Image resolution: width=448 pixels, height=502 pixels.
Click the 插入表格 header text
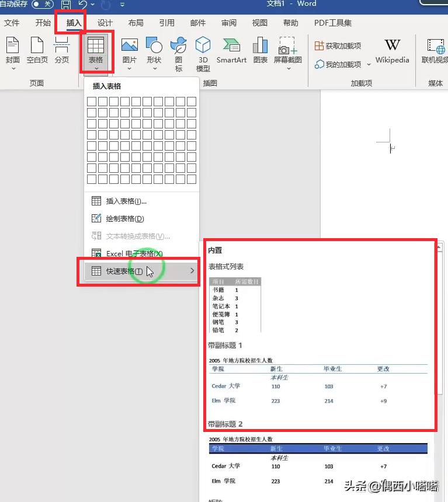click(107, 86)
